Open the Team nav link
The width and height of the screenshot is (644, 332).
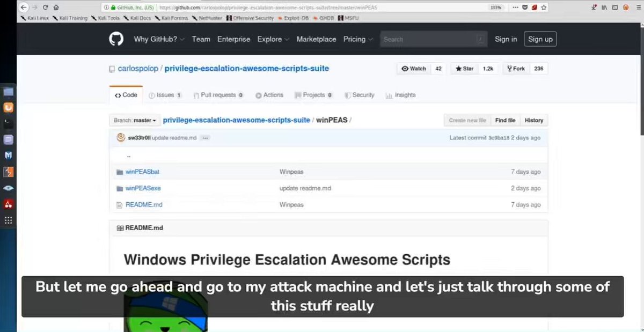[x=201, y=39]
